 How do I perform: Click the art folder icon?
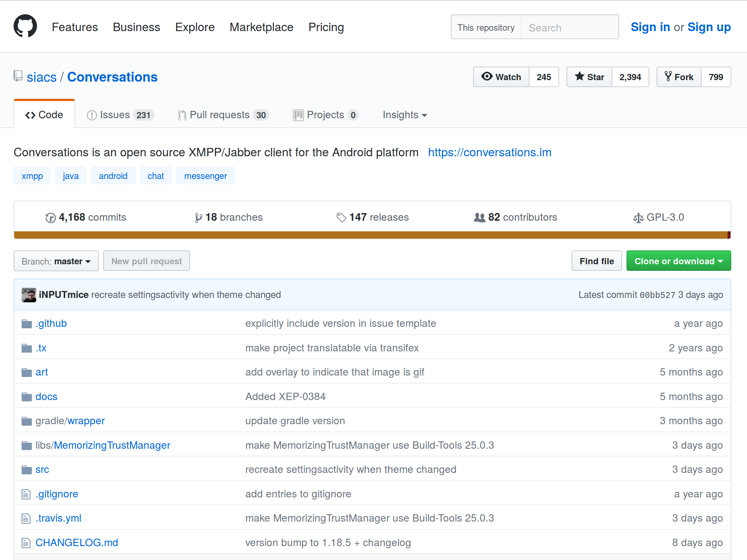click(27, 373)
